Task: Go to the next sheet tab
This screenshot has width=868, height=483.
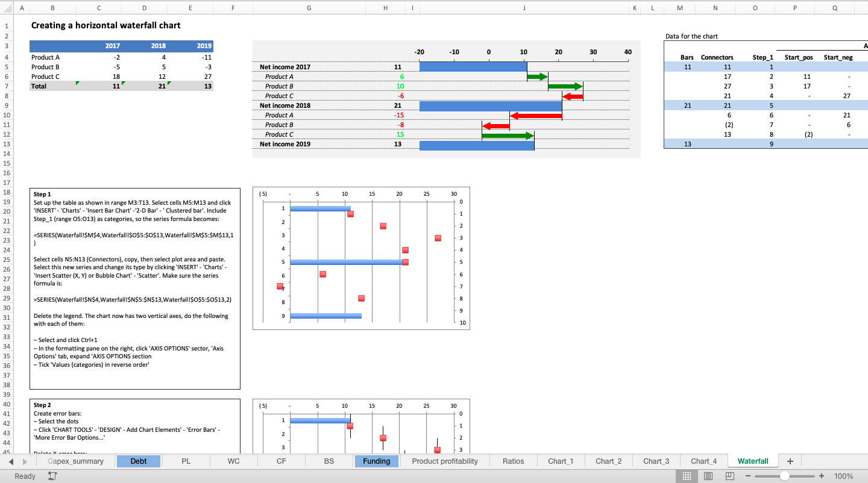Action: click(x=25, y=461)
